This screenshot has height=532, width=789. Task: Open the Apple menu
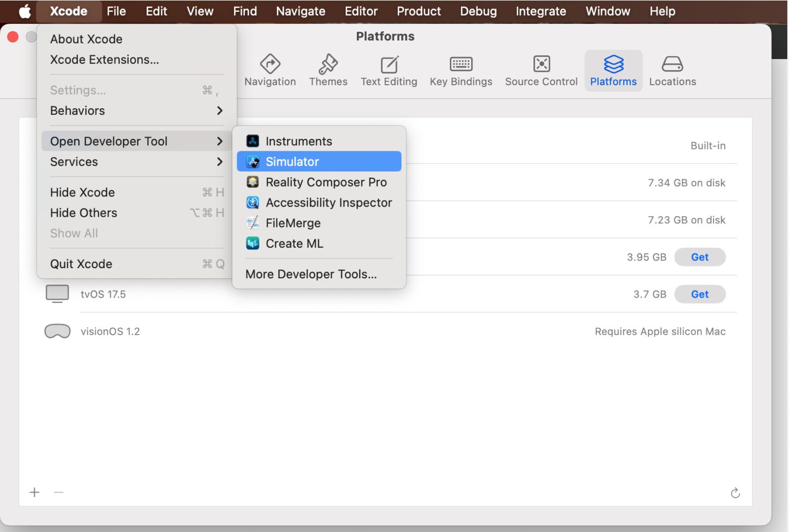[25, 11]
